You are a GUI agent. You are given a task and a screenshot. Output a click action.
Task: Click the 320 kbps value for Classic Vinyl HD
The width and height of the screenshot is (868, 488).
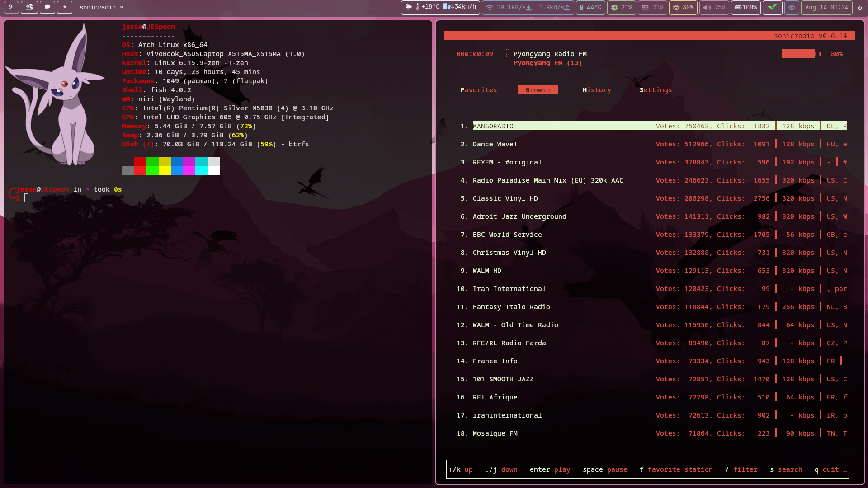(x=798, y=198)
